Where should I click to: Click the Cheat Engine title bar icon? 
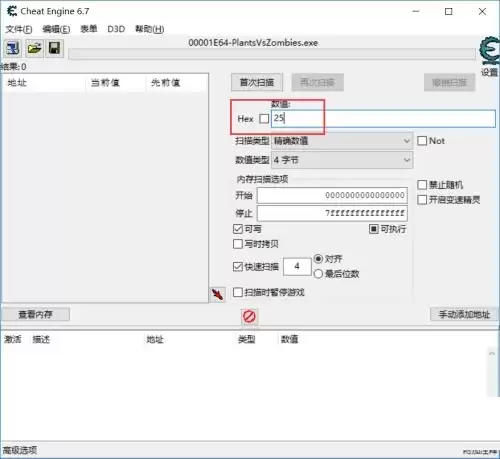12,11
